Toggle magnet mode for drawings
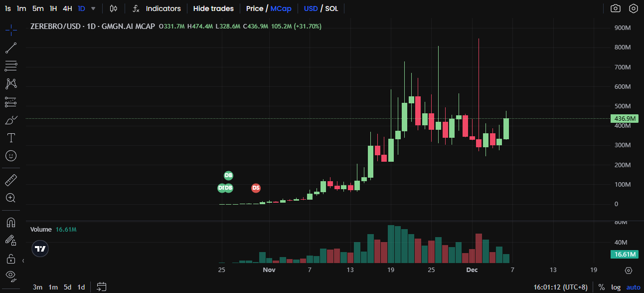This screenshot has width=644, height=293. (11, 222)
